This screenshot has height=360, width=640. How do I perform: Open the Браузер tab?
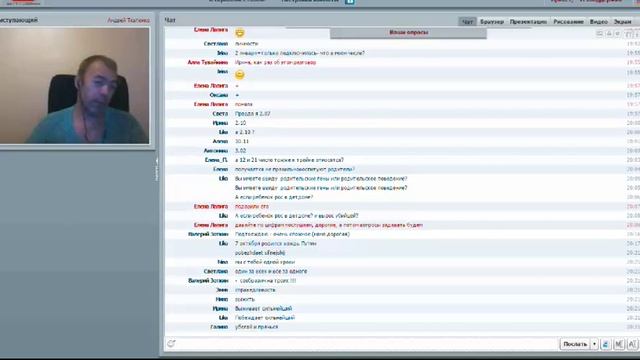point(492,22)
